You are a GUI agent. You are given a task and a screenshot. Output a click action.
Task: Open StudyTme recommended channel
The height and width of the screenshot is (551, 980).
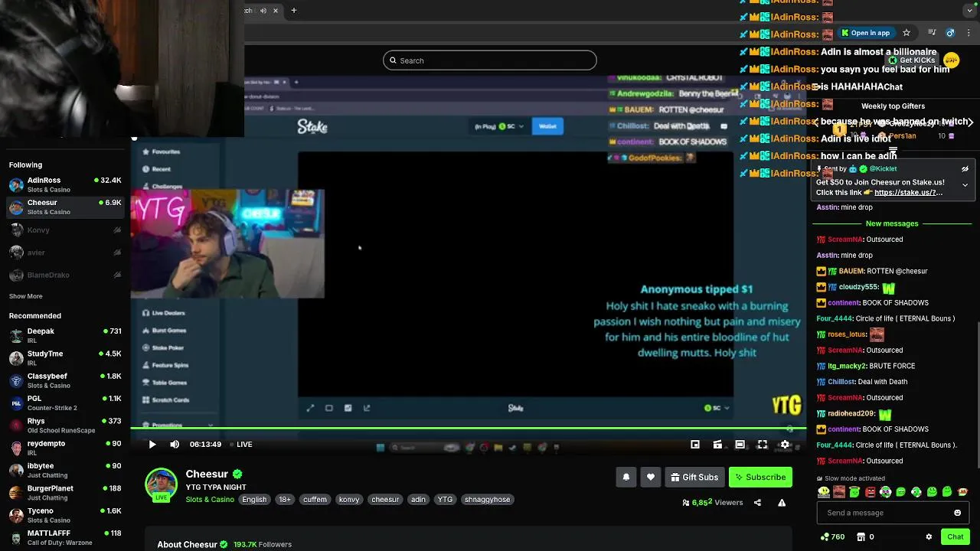point(65,358)
